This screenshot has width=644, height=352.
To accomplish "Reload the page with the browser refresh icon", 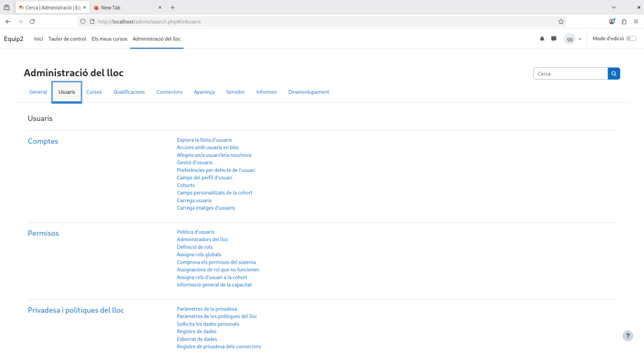I will coord(32,21).
